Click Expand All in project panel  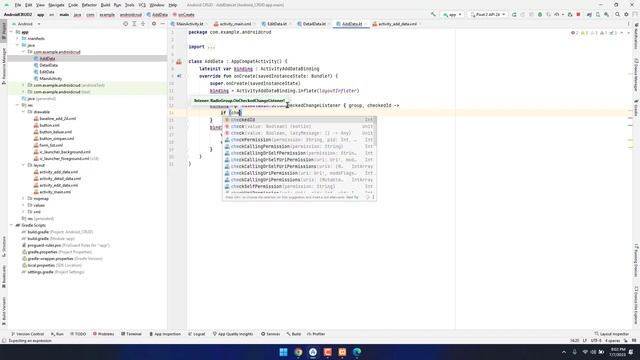[x=134, y=24]
